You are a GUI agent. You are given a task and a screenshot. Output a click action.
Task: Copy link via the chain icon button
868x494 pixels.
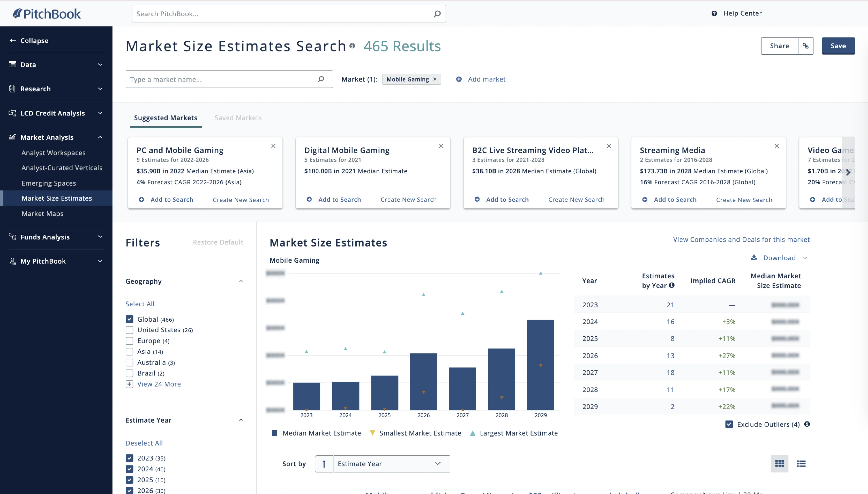pyautogui.click(x=806, y=46)
